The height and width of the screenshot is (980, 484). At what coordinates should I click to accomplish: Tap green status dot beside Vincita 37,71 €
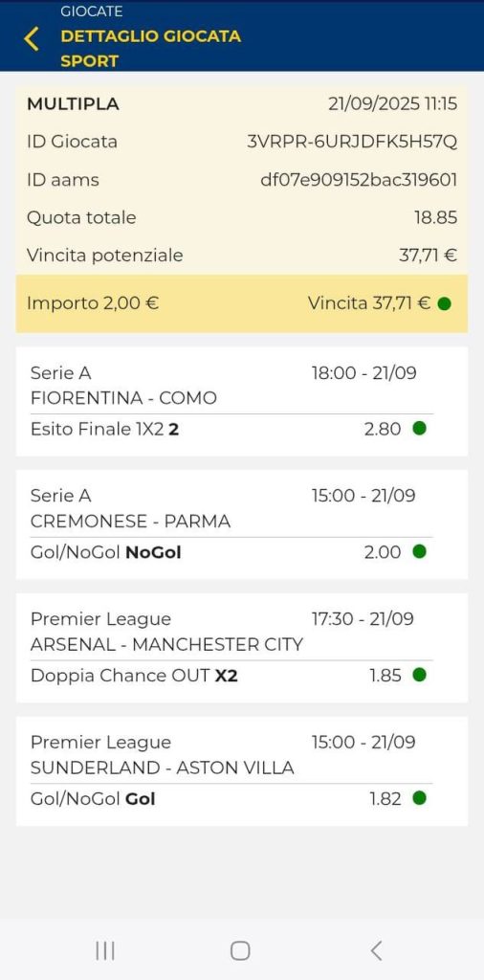tap(444, 304)
